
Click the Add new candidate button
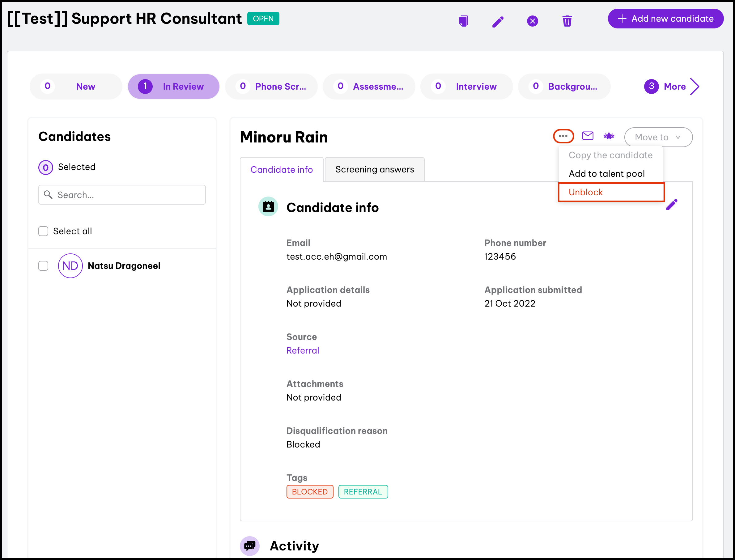[666, 19]
